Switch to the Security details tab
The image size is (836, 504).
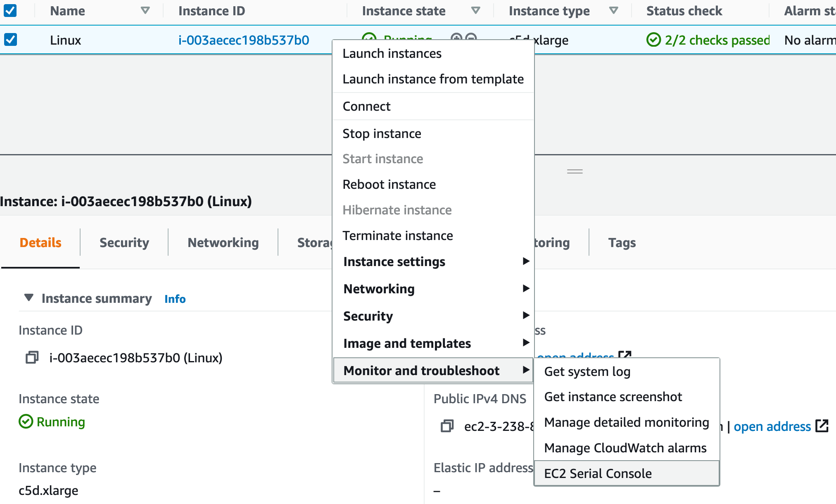[x=124, y=242]
